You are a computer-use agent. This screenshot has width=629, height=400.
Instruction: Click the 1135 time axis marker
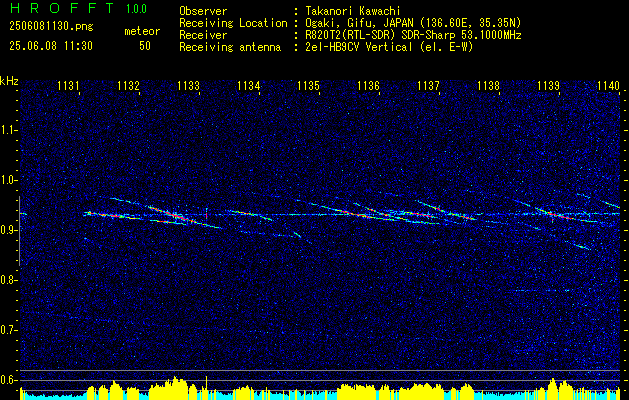(308, 85)
